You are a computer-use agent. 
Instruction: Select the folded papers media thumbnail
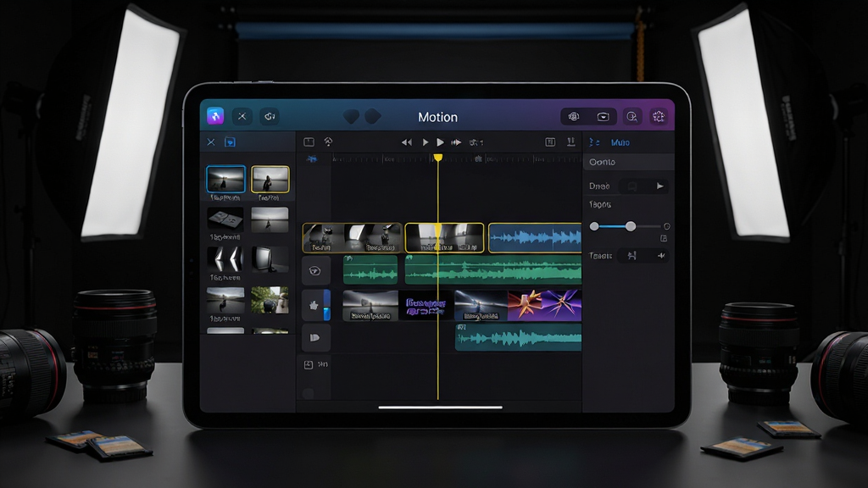point(225,219)
